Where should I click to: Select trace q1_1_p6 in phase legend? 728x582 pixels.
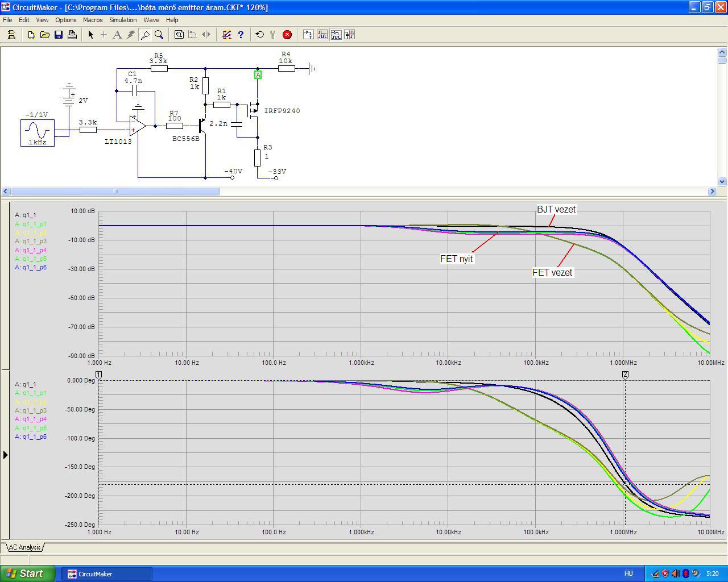[x=31, y=437]
